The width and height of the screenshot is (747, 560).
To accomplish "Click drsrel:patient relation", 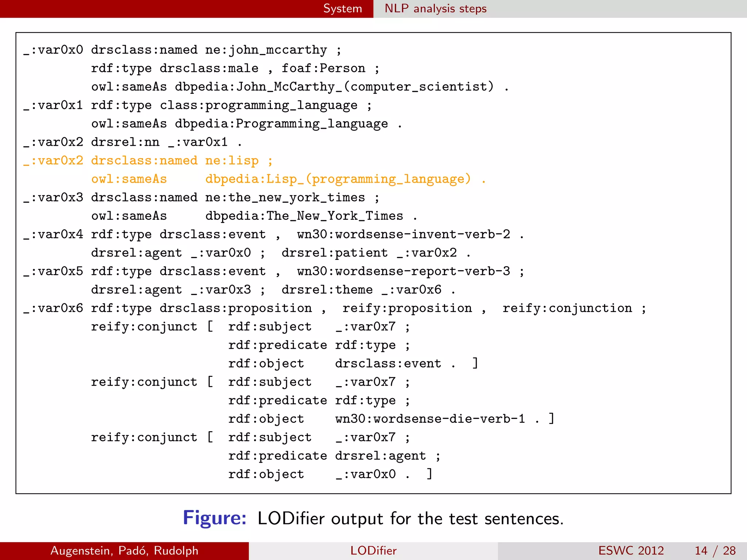I will pyautogui.click(x=334, y=253).
